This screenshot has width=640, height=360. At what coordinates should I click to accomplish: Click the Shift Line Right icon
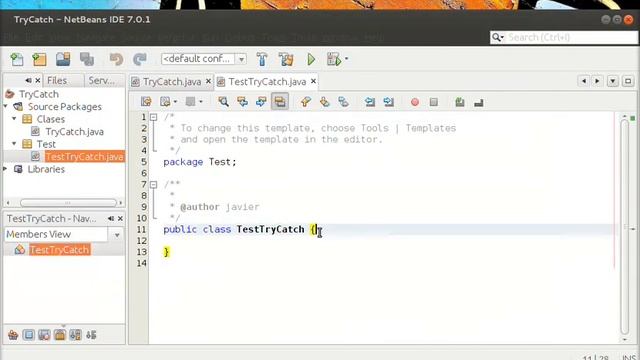click(x=389, y=102)
